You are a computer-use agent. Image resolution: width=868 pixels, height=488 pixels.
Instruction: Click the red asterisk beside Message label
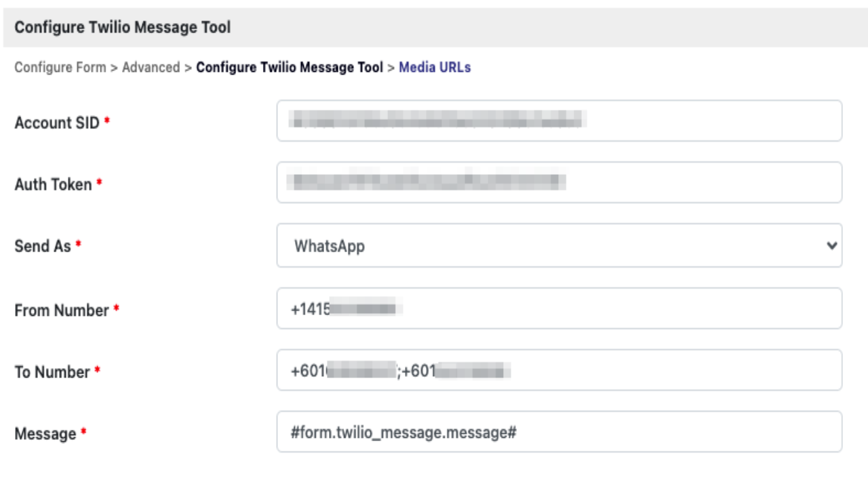coord(83,432)
